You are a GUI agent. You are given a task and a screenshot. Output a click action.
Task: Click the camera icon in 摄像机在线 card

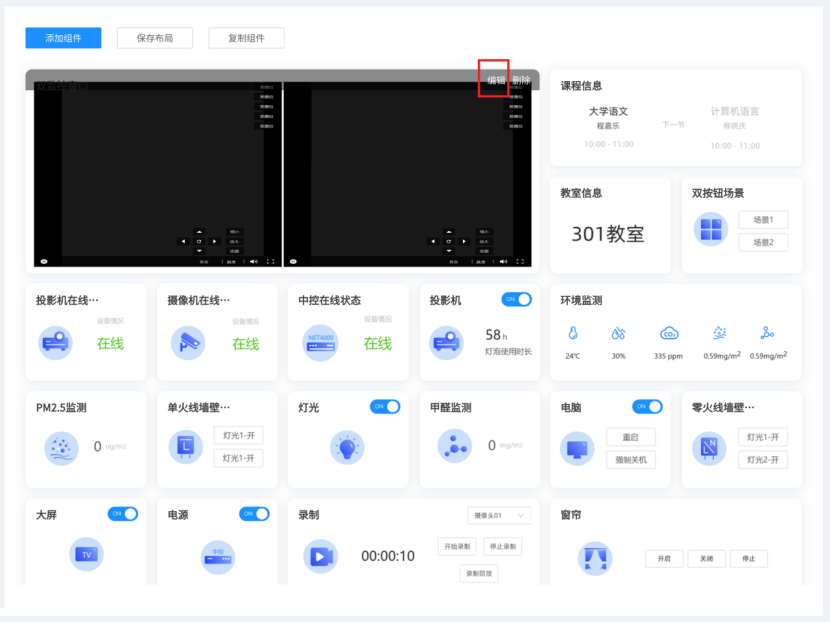click(188, 343)
